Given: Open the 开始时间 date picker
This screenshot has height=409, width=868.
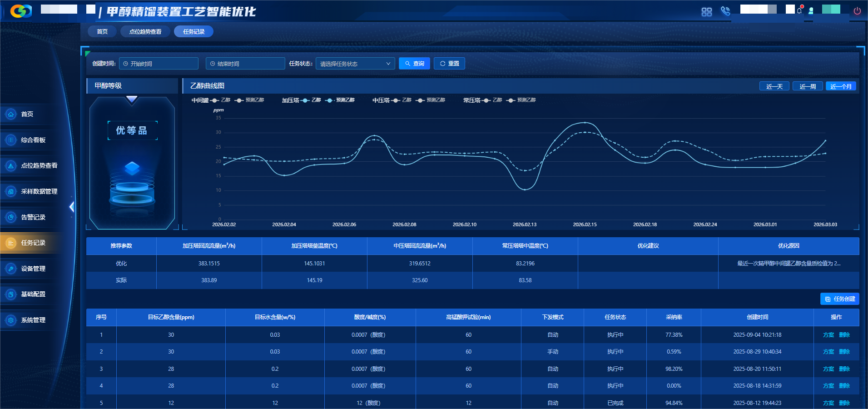Looking at the screenshot, I should (159, 64).
